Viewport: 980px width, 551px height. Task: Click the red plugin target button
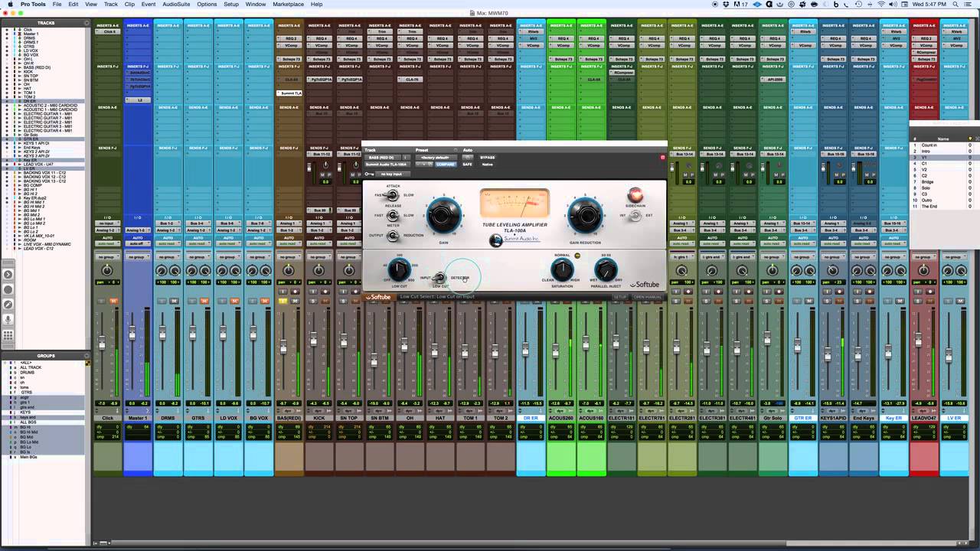(x=662, y=157)
